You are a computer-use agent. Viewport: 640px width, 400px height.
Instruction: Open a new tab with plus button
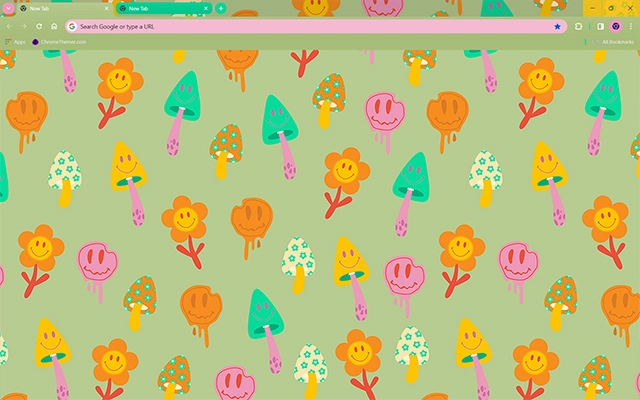click(220, 8)
